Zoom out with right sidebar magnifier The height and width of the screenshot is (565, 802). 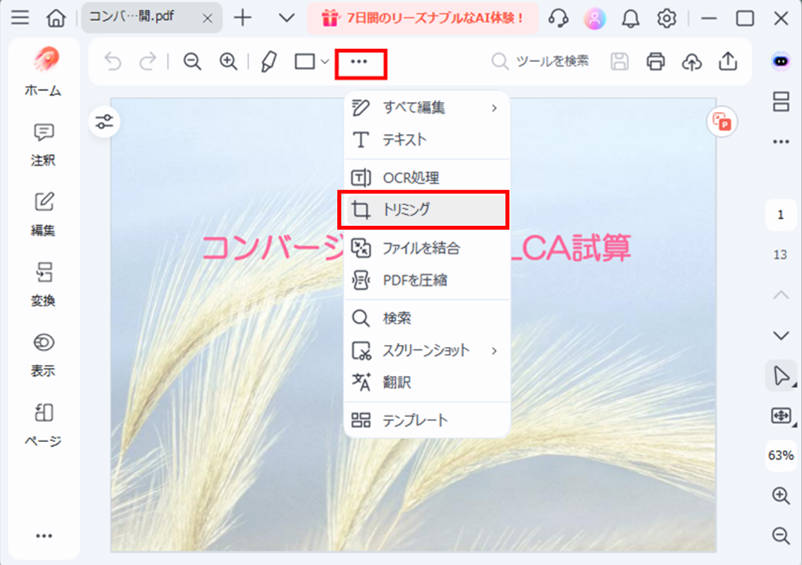click(781, 535)
